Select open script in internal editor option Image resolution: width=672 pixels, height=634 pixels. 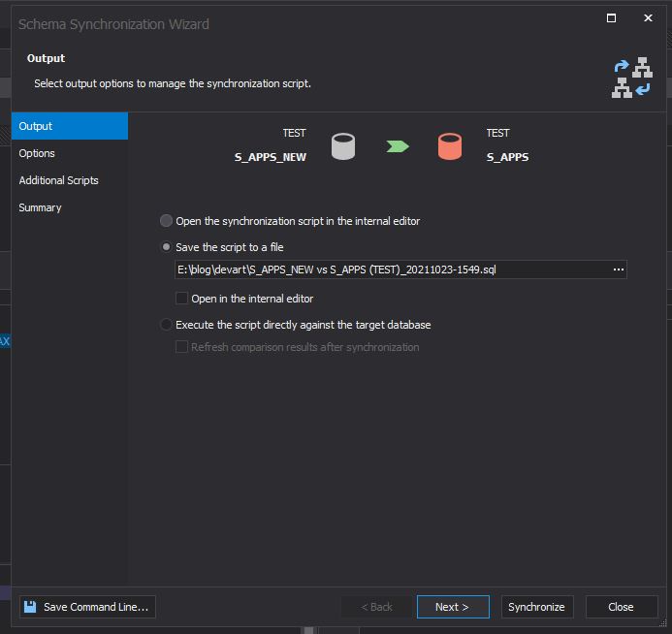pos(167,221)
